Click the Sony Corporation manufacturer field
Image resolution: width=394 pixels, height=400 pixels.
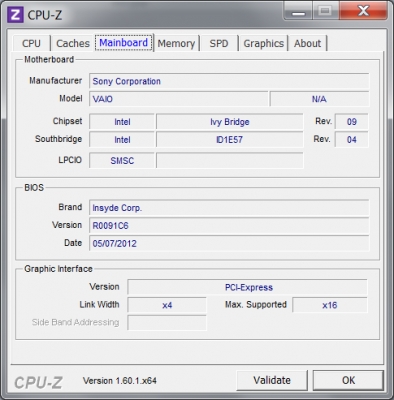[229, 81]
